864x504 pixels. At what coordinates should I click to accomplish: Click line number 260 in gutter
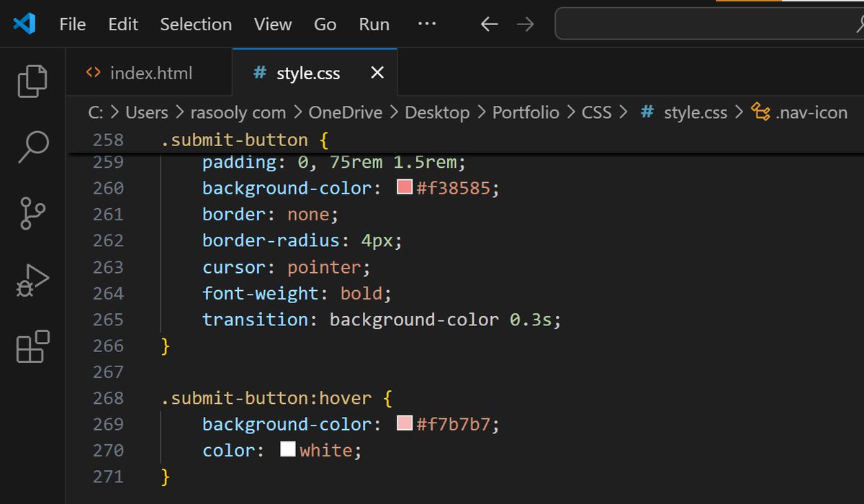click(109, 188)
